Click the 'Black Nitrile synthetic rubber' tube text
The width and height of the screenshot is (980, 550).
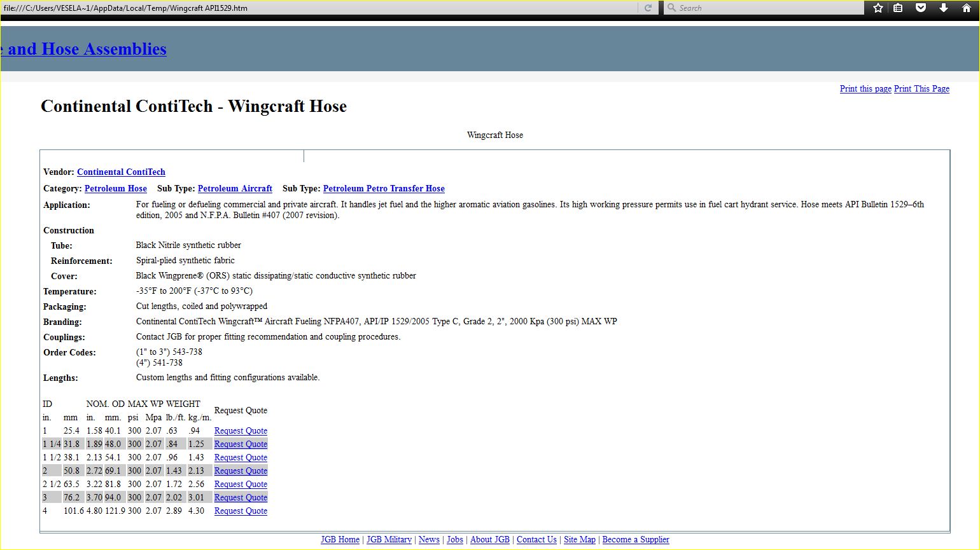(188, 245)
